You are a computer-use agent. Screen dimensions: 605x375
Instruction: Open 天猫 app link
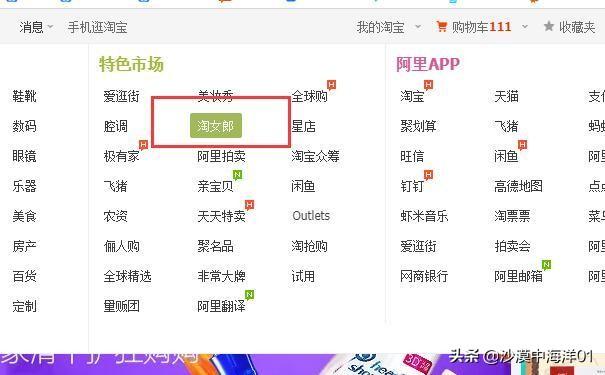tap(506, 96)
